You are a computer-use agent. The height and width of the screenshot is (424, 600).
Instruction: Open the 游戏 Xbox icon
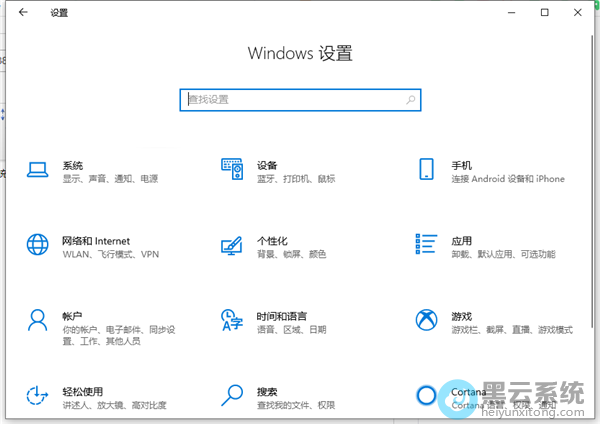point(426,320)
